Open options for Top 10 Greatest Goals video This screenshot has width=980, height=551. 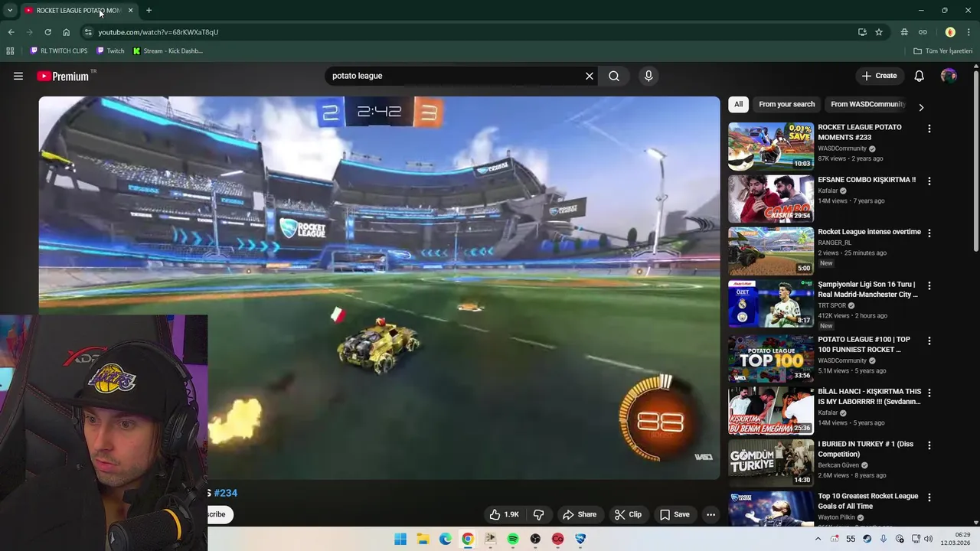929,497
